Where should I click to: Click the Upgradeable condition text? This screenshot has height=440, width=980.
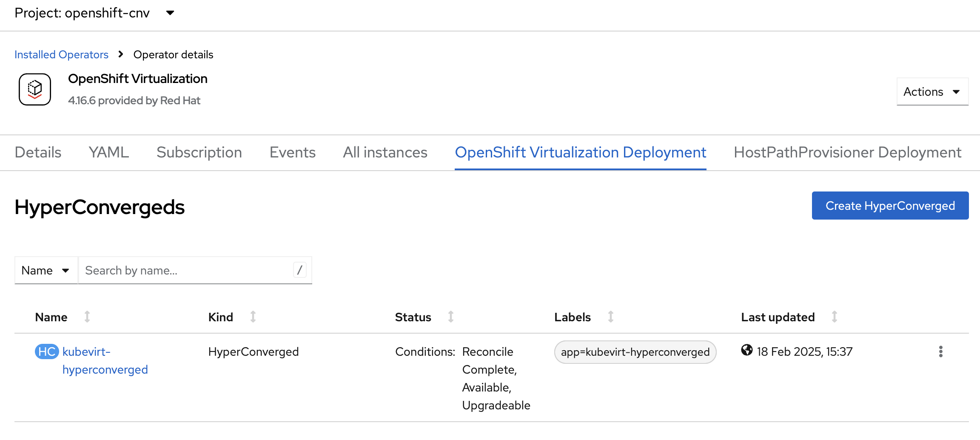click(x=496, y=405)
